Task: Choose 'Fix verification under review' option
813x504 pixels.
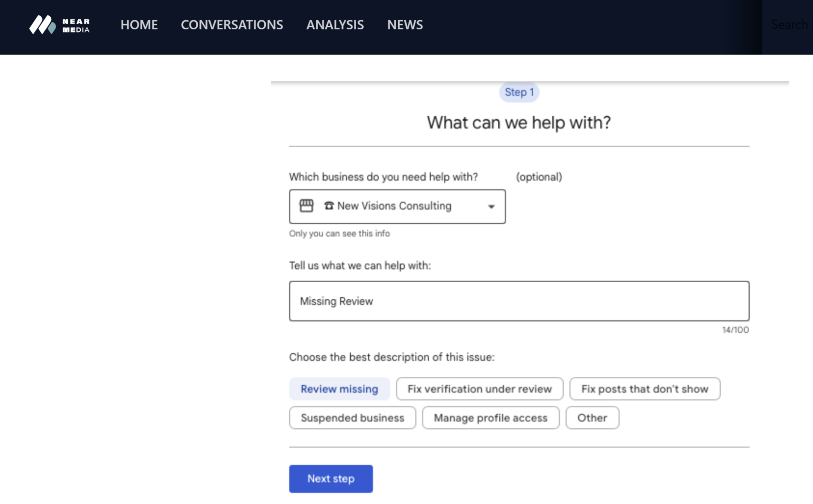Action: 479,389
